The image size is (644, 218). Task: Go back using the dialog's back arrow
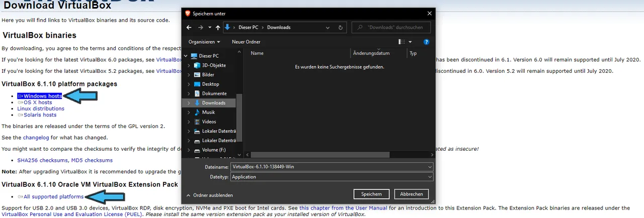pos(189,27)
